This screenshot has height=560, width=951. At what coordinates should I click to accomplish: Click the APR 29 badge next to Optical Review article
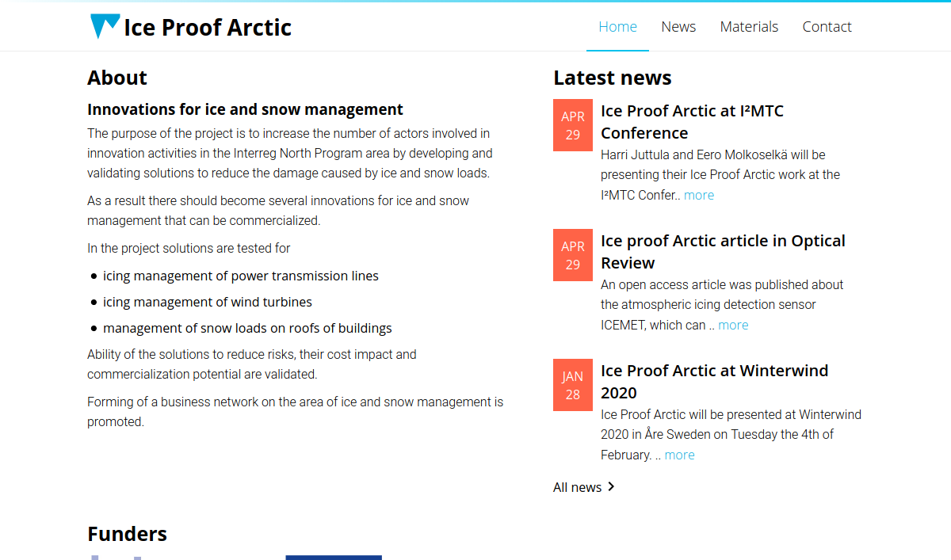pos(572,255)
